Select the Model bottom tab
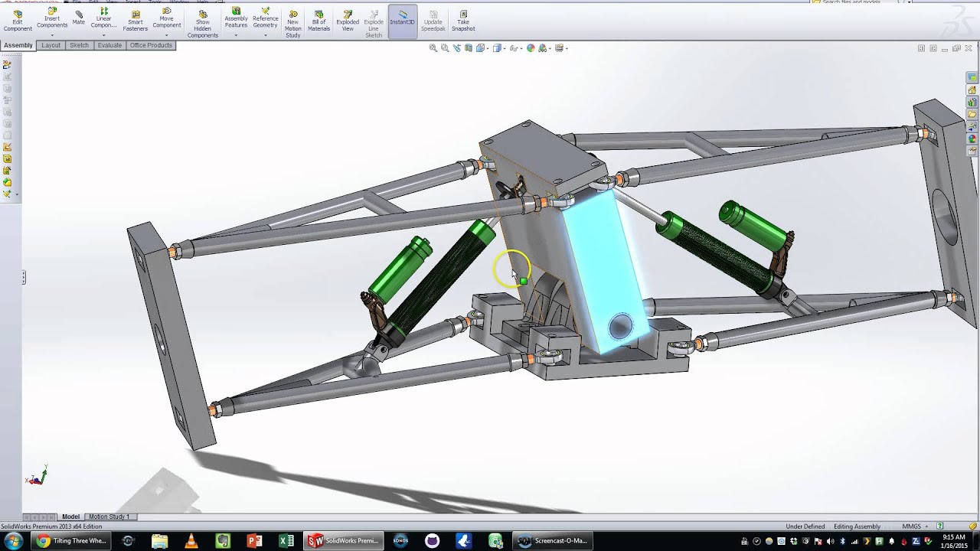The image size is (980, 551). (x=70, y=517)
